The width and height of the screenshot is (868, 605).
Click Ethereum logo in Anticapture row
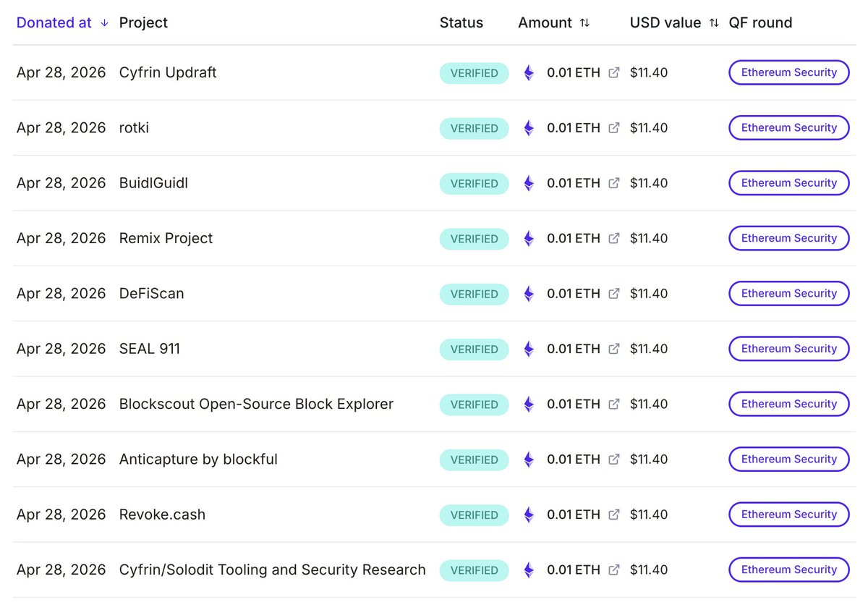tap(529, 460)
